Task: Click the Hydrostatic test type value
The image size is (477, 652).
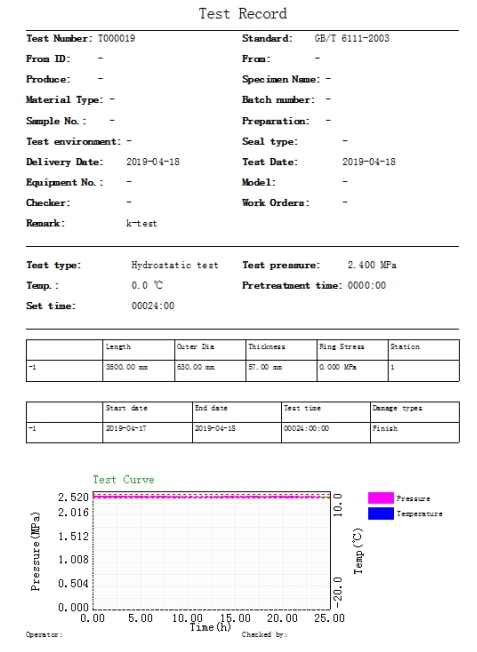Action: pyautogui.click(x=175, y=265)
